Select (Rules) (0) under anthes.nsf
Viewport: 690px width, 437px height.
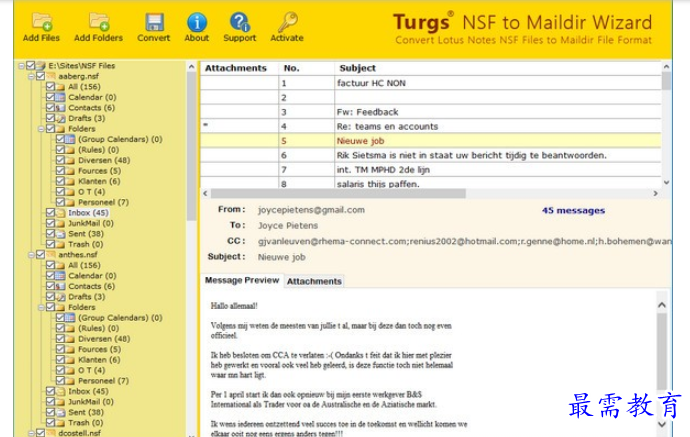pos(99,328)
